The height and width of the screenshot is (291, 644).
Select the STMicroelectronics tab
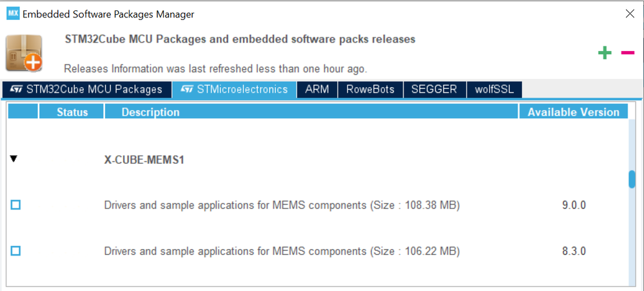tap(234, 89)
